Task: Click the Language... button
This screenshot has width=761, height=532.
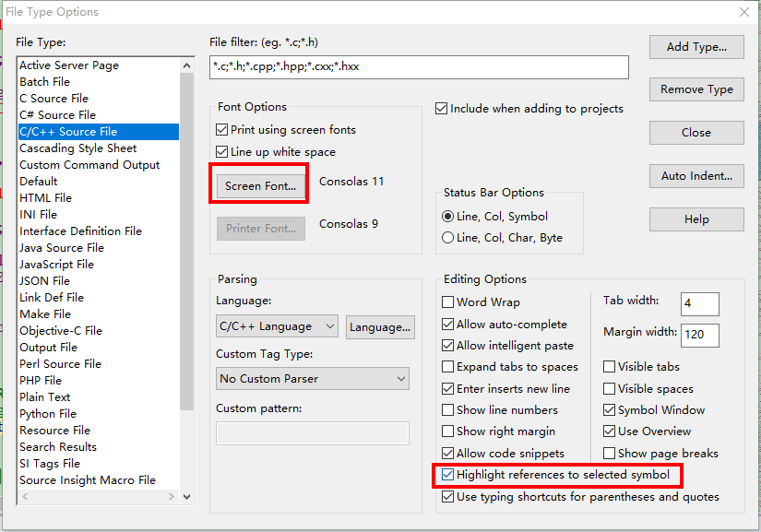Action: [x=380, y=327]
